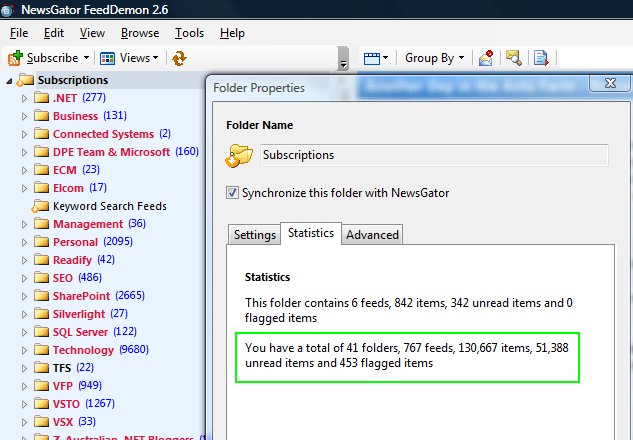Collapse the Subscriptions root folder
This screenshot has height=440, width=633.
click(10, 80)
